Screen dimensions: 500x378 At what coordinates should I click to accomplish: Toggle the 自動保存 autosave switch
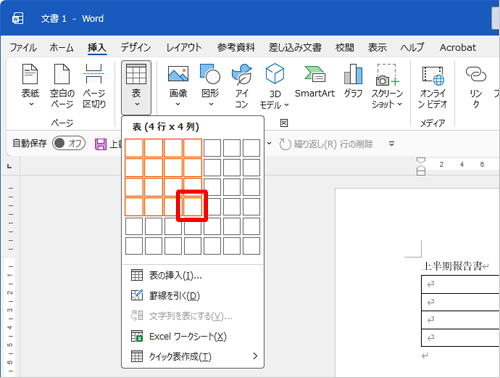click(x=69, y=143)
